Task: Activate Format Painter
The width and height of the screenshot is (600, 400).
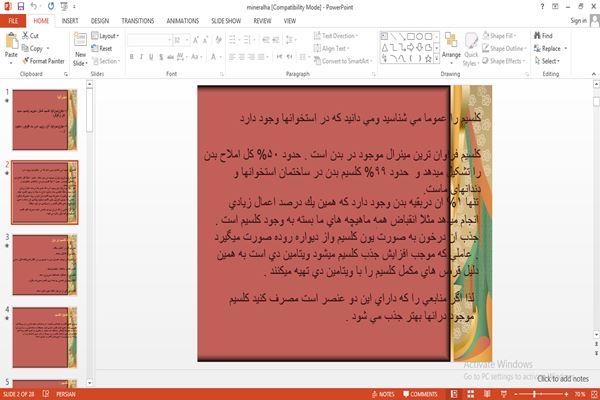Action: point(44,61)
